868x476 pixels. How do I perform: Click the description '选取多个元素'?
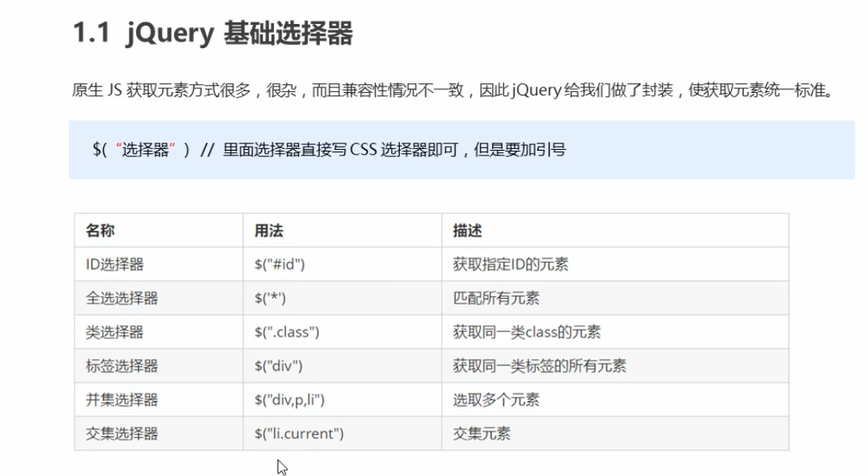pos(496,400)
